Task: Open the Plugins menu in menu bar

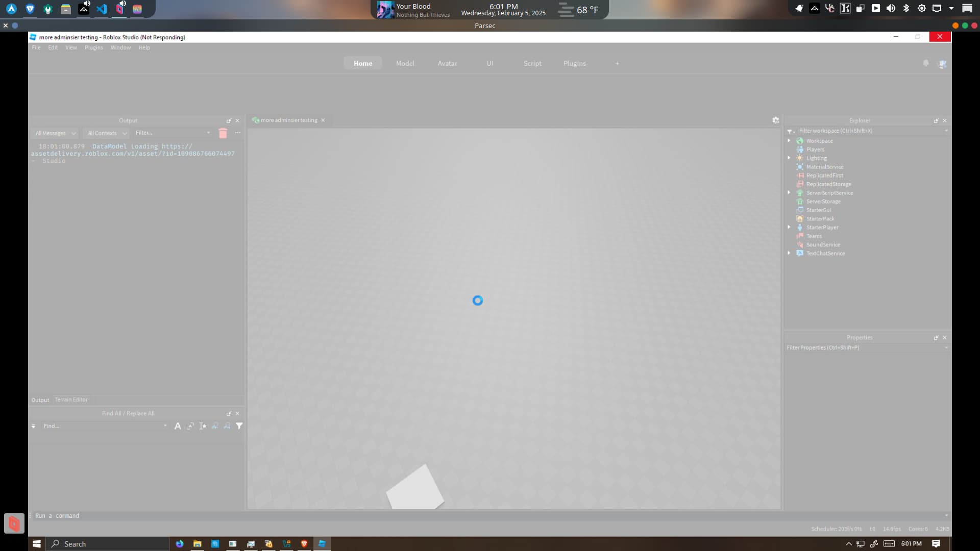Action: 94,47
